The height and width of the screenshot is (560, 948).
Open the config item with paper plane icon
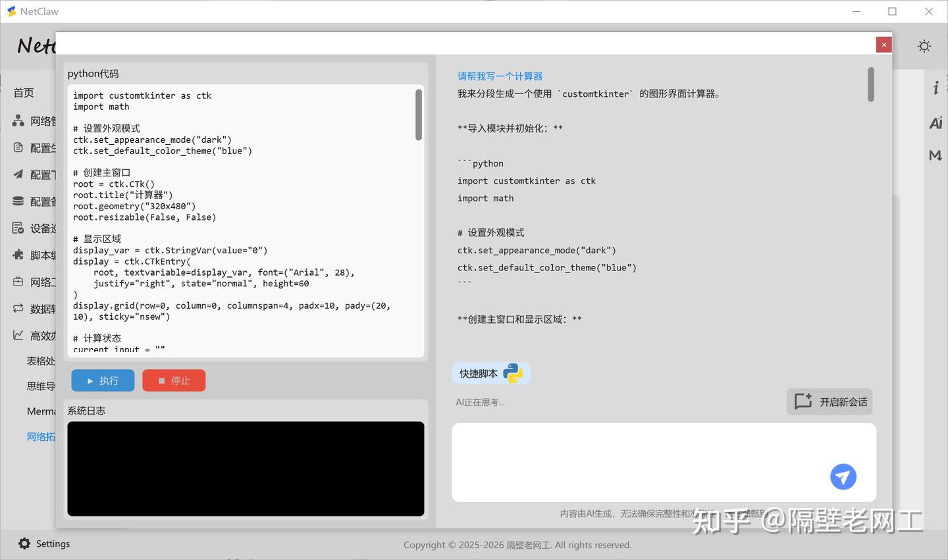click(34, 174)
